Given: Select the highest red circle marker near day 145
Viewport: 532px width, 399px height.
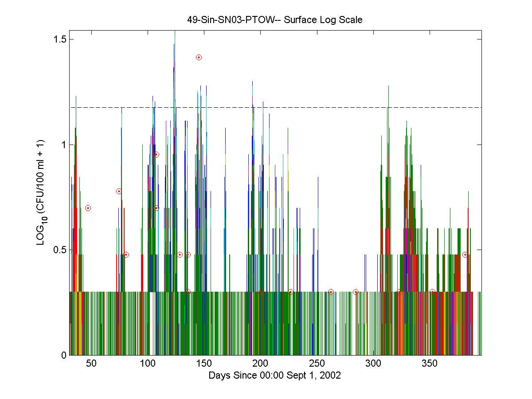Looking at the screenshot, I should coord(199,57).
